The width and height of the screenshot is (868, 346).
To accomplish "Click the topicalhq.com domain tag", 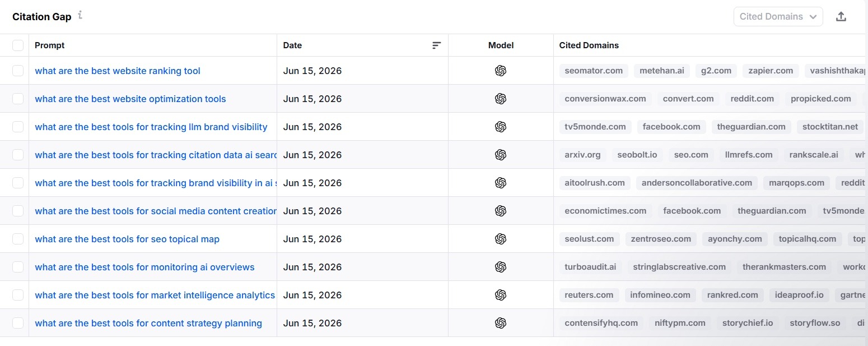I will pyautogui.click(x=808, y=239).
